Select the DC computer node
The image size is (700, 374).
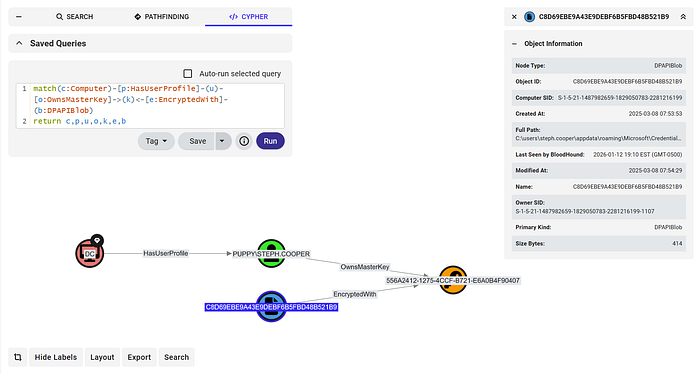[89, 253]
